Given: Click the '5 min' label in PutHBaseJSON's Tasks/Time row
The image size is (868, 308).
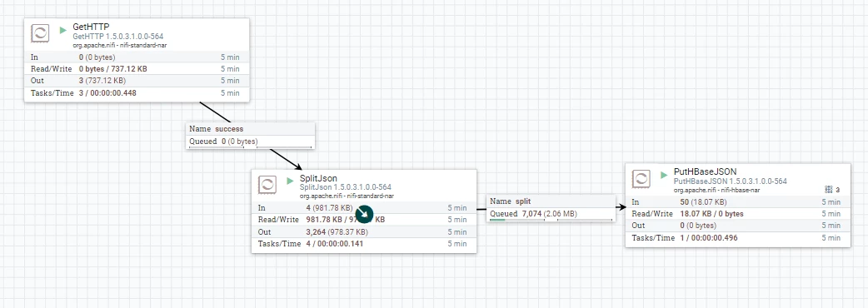Looking at the screenshot, I should [831, 238].
